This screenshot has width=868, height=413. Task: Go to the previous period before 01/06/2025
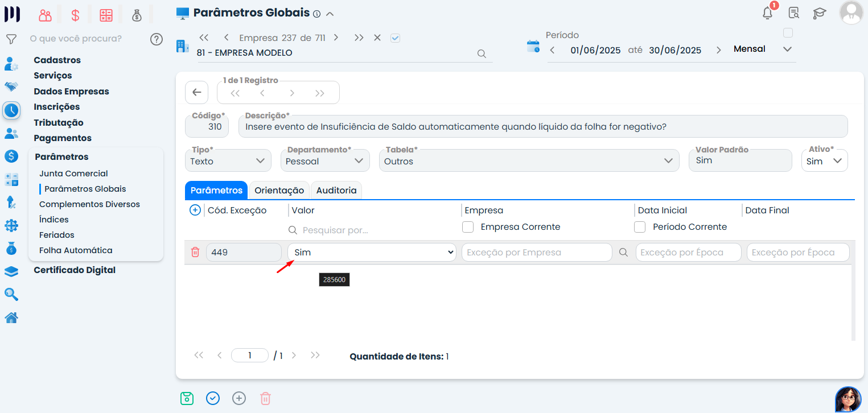(x=552, y=50)
